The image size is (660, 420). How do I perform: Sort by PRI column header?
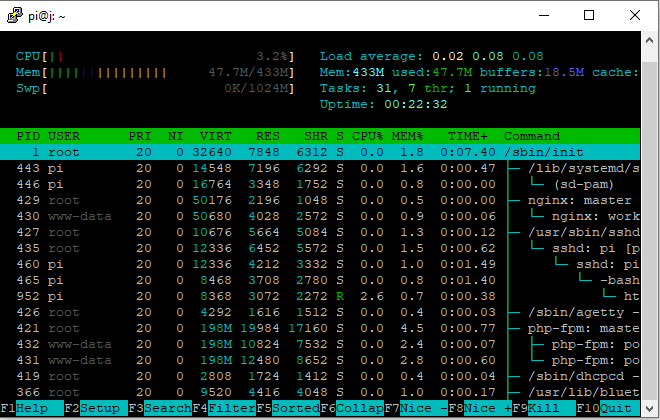[x=140, y=136]
